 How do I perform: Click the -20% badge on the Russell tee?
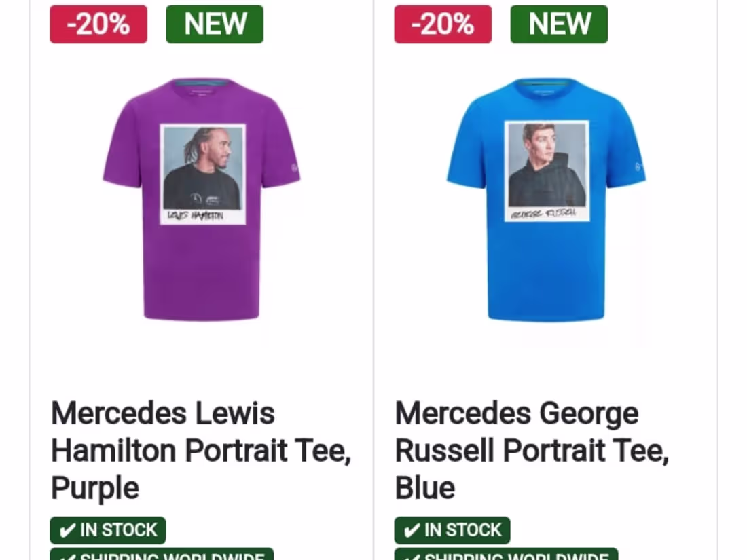coord(443,24)
